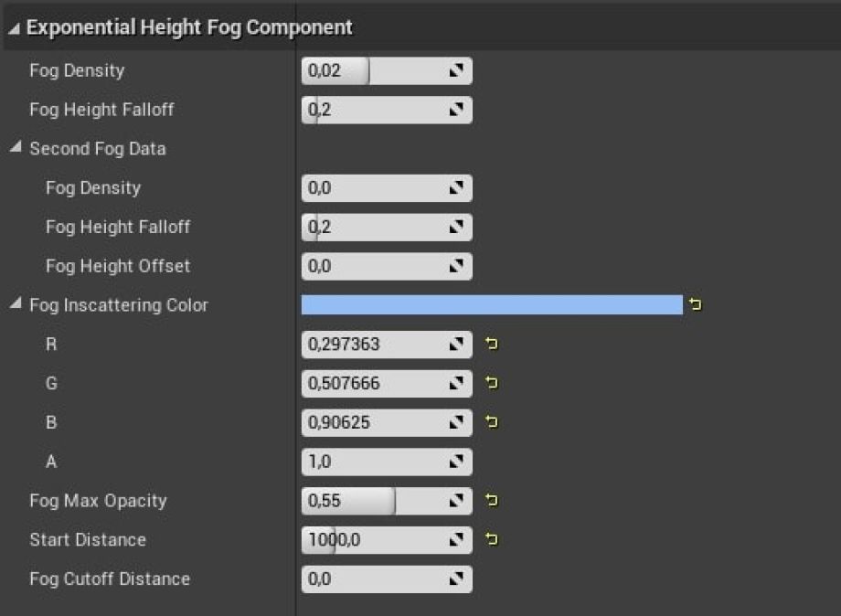841x616 pixels.
Task: Open the Fog Inscattering Color swatch
Action: [x=491, y=305]
